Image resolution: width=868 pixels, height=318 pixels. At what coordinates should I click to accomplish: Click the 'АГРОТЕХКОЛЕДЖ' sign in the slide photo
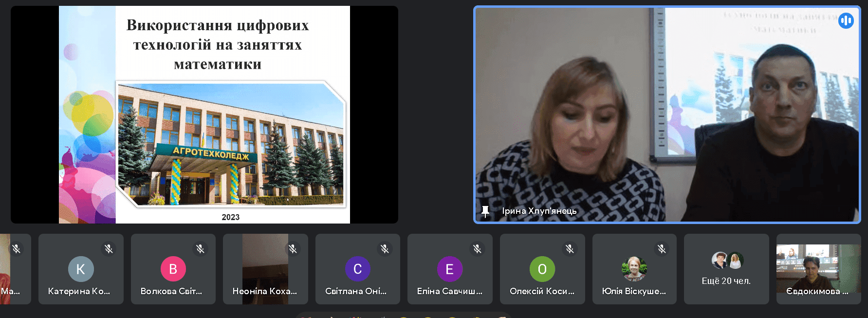[211, 153]
